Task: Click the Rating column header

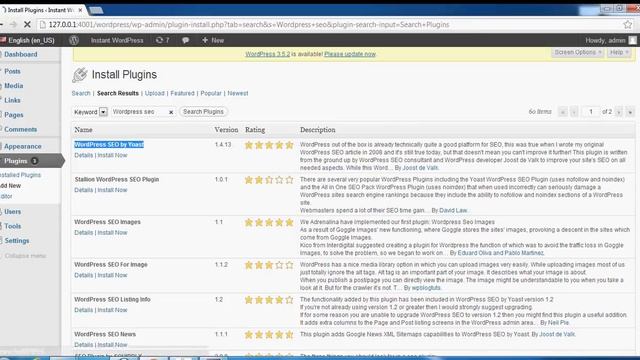Action: tap(255, 130)
